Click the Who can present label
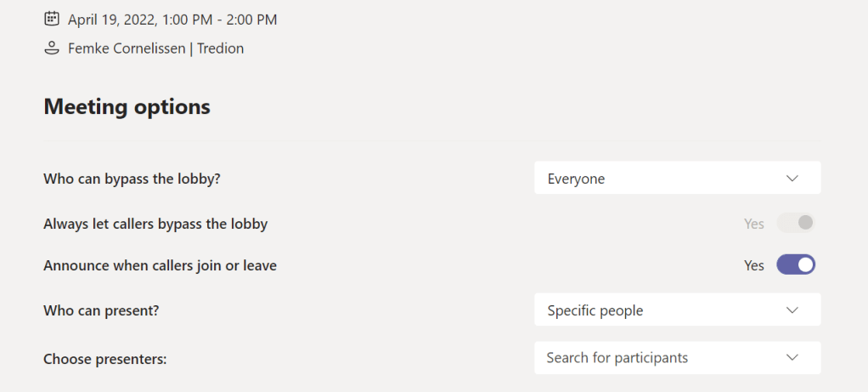The width and height of the screenshot is (868, 392). click(101, 310)
